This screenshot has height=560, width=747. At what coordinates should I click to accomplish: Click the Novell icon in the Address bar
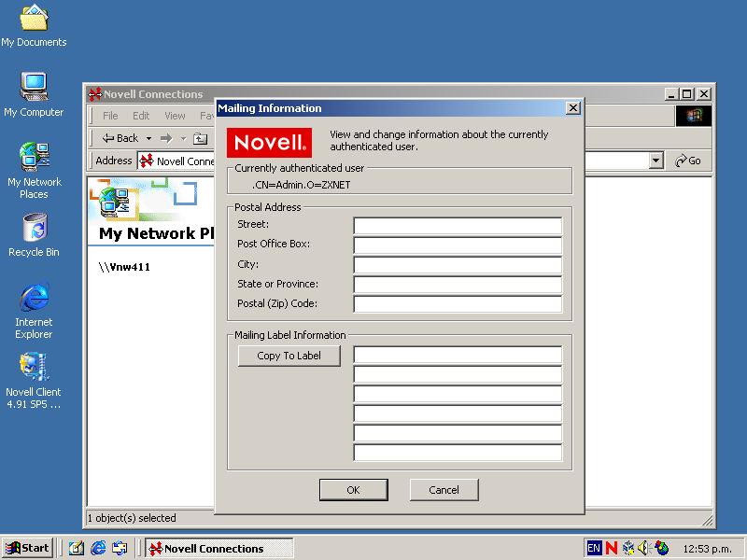[147, 161]
